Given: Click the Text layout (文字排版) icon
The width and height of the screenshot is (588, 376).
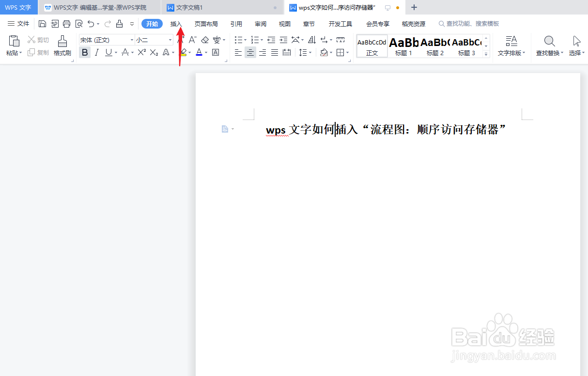Looking at the screenshot, I should 511,41.
